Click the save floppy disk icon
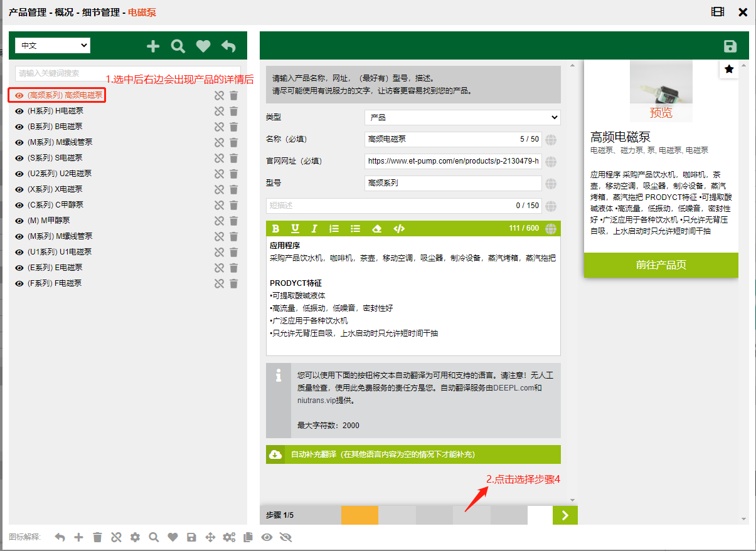 [x=730, y=46]
